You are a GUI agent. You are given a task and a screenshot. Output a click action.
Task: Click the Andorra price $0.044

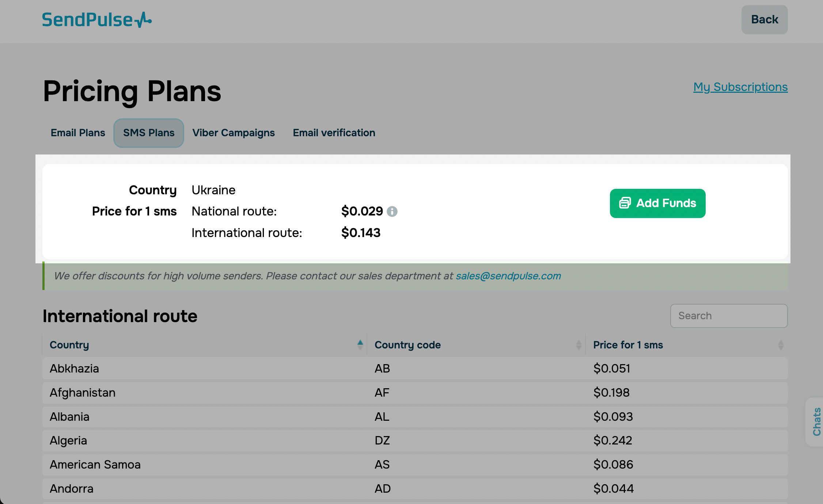tap(614, 489)
